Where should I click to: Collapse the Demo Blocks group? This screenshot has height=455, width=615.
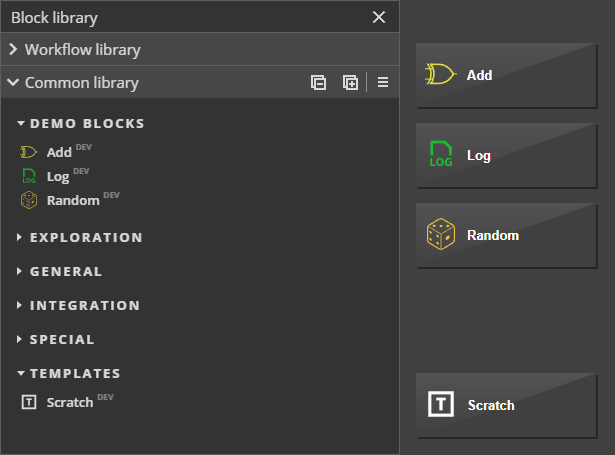[21, 124]
